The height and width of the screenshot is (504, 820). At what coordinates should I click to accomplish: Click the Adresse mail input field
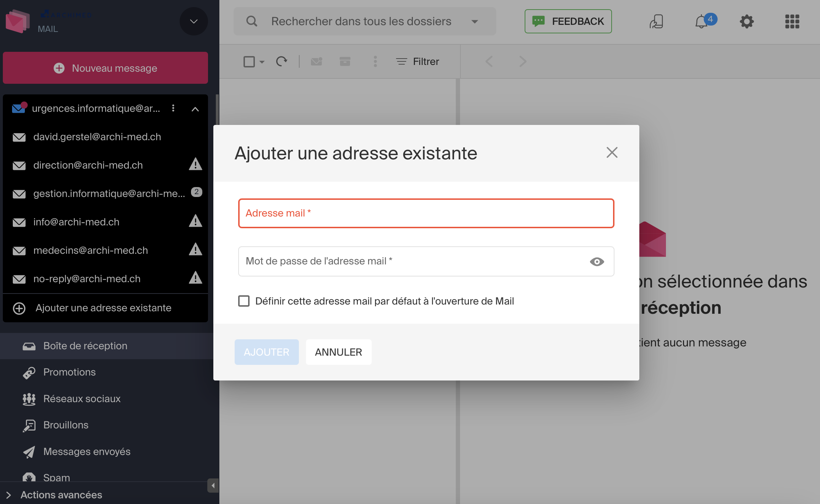click(x=426, y=213)
